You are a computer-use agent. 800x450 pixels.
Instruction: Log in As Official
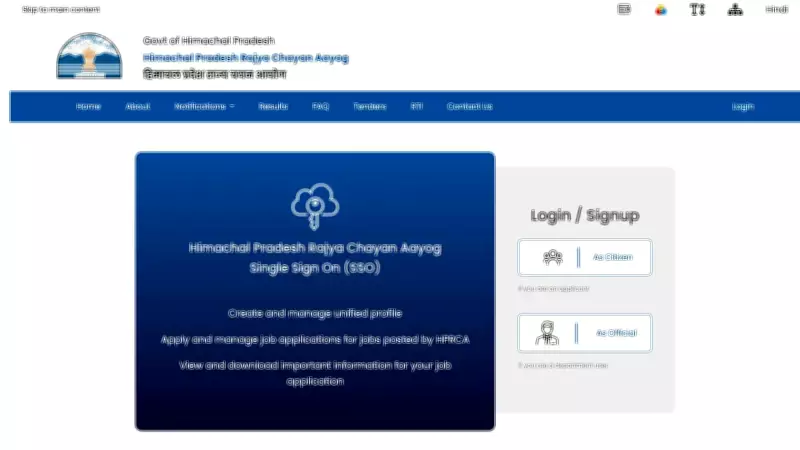pos(585,333)
